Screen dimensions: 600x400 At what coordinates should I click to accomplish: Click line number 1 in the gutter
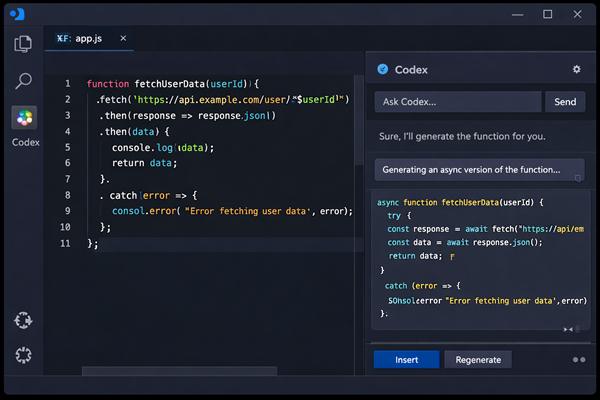67,83
